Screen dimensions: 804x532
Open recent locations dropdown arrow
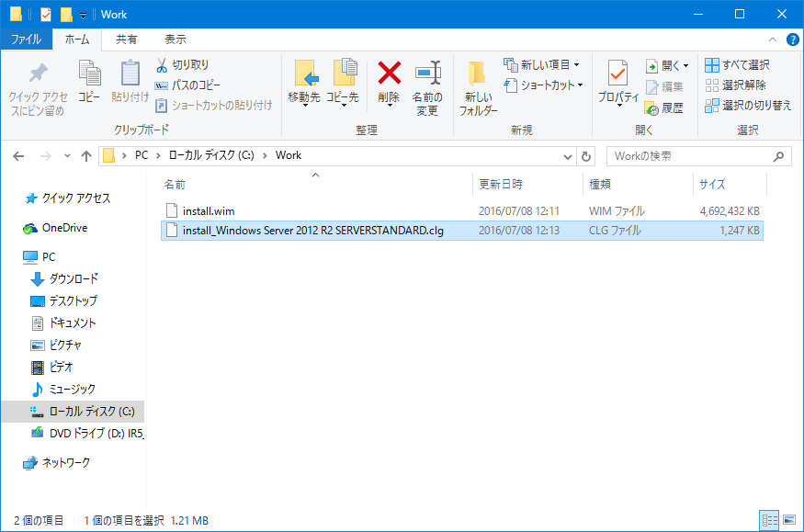coord(67,156)
